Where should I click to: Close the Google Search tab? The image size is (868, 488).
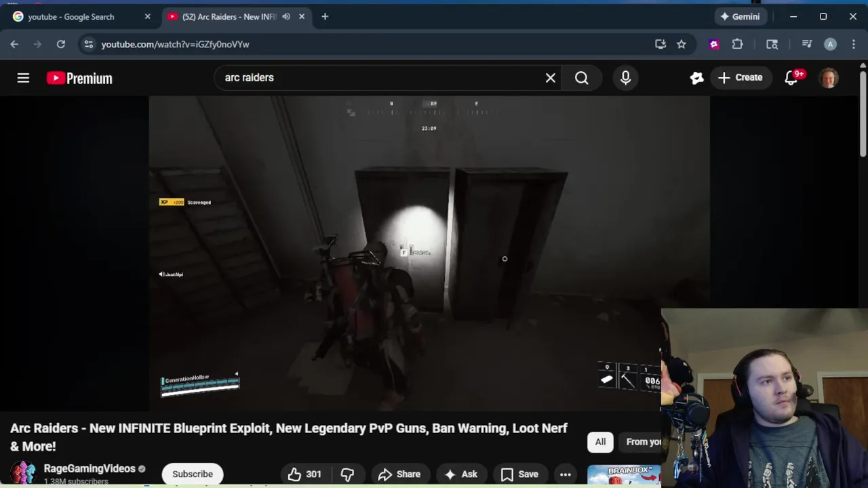tap(148, 17)
